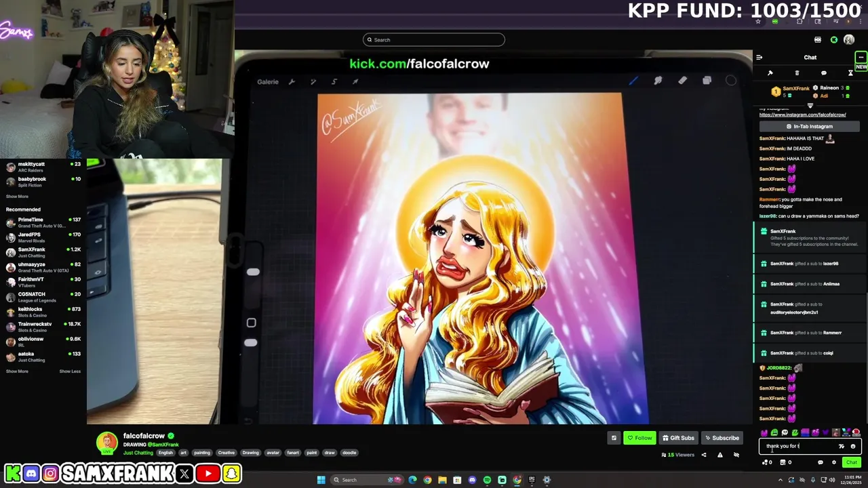Open the chat three-dots options menu
This screenshot has width=868, height=488.
[x=861, y=57]
